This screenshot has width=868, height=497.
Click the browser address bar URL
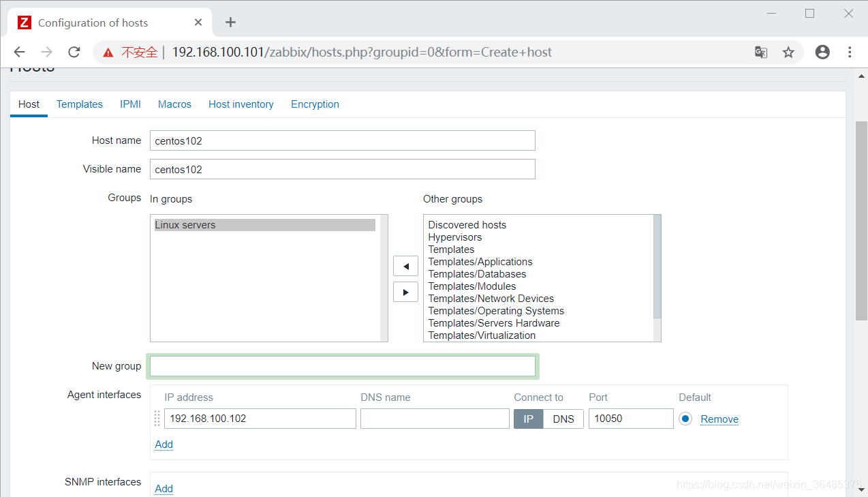[362, 52]
